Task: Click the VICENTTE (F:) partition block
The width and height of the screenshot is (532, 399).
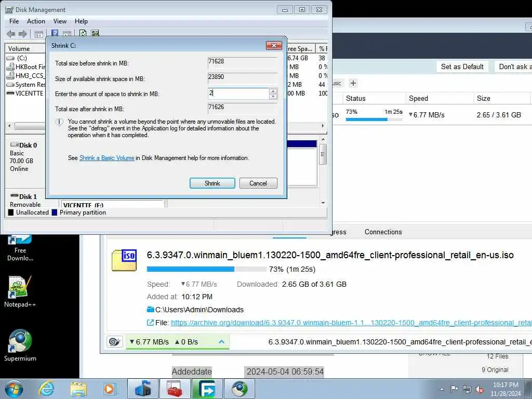Action: tap(113, 204)
